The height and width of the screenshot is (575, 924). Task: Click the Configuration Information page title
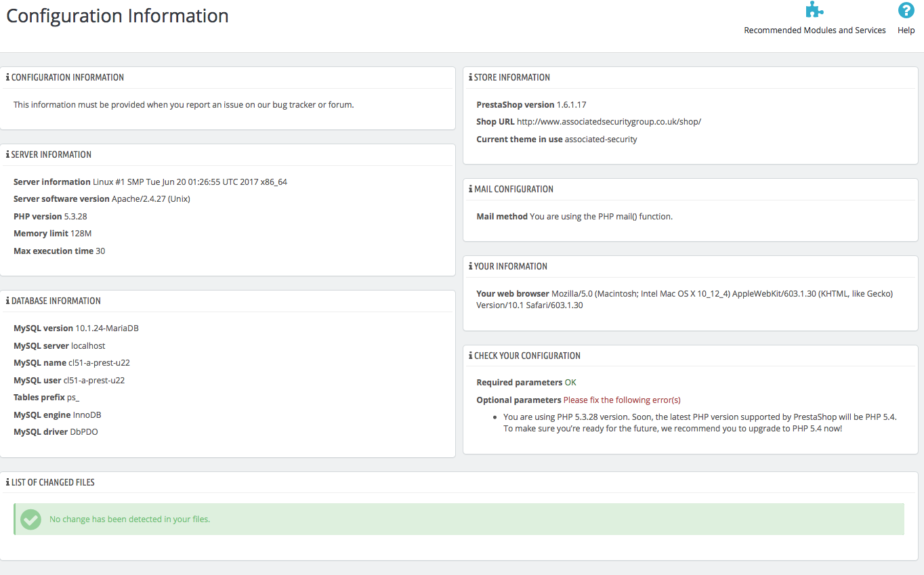(118, 16)
